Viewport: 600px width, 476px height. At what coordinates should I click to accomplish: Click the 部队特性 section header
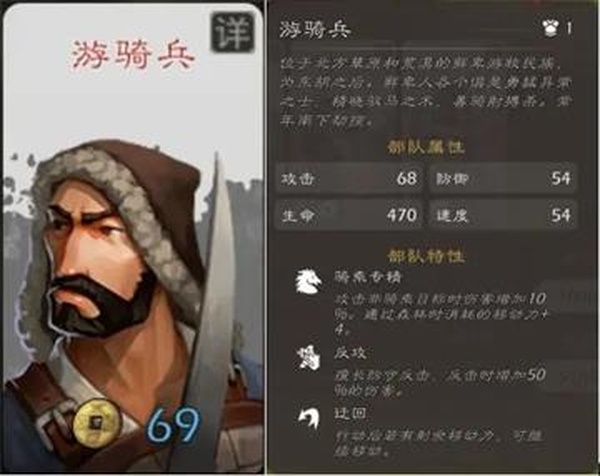[x=426, y=256]
